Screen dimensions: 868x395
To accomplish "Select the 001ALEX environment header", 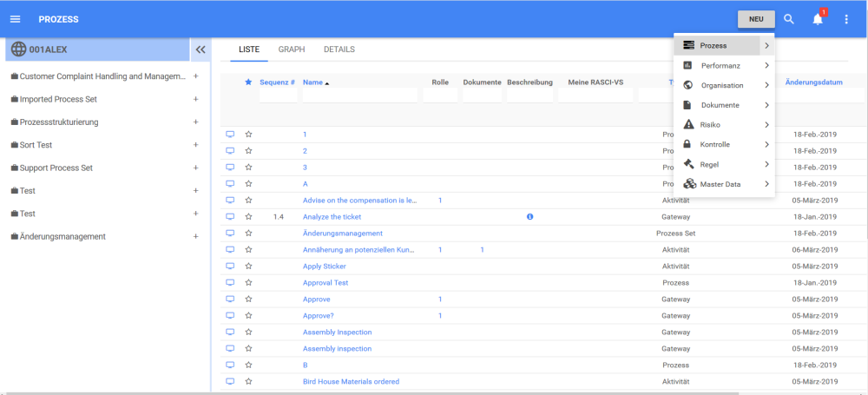I will coord(98,49).
